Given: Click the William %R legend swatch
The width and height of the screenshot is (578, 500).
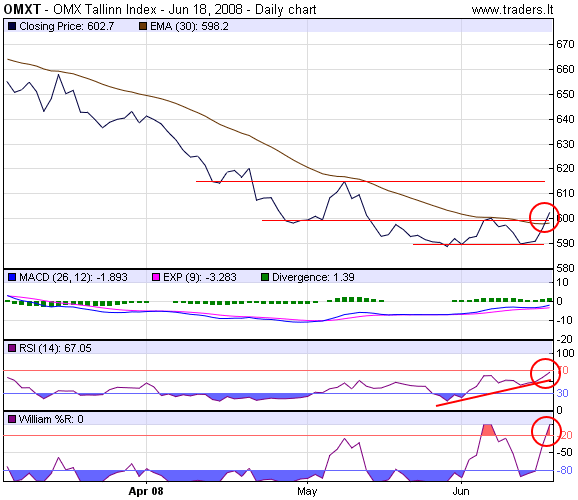Looking at the screenshot, I should point(12,419).
